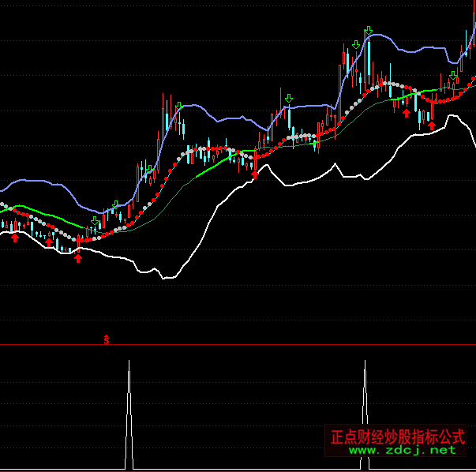Click the leftmost green down arrow

(95, 220)
